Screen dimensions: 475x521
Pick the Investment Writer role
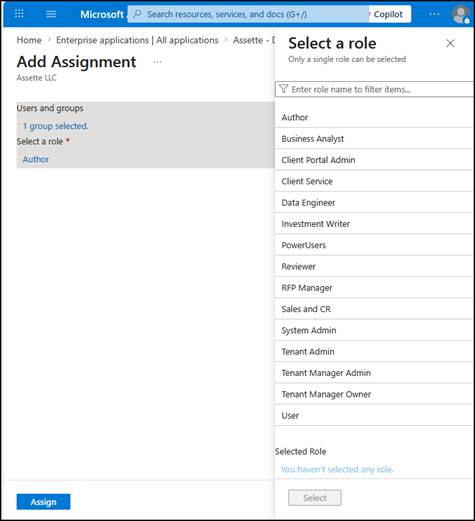pos(374,224)
